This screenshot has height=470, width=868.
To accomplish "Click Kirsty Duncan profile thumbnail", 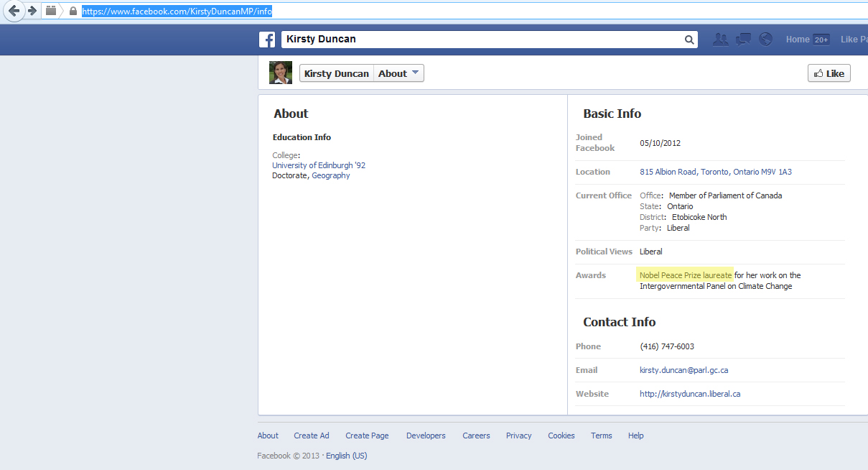I will [x=281, y=73].
